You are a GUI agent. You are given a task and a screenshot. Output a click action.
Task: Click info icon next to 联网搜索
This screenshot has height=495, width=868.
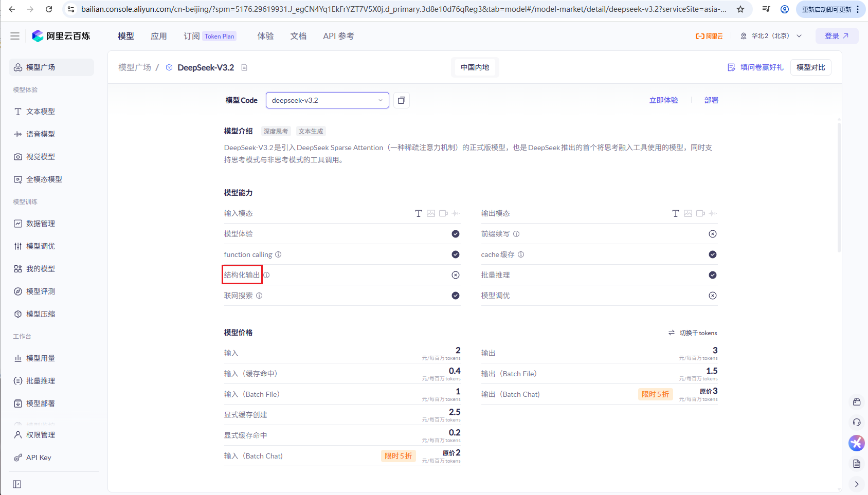point(259,296)
